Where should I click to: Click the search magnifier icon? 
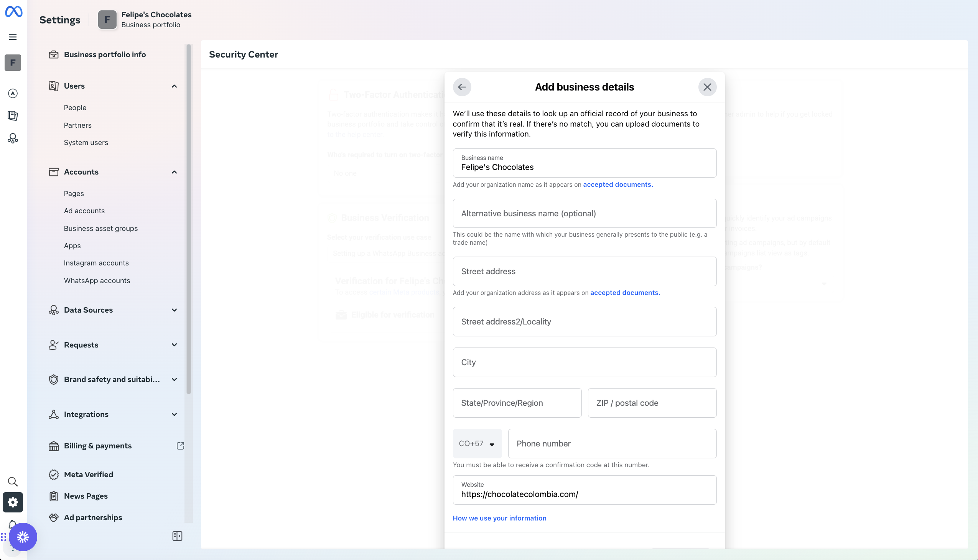point(13,481)
